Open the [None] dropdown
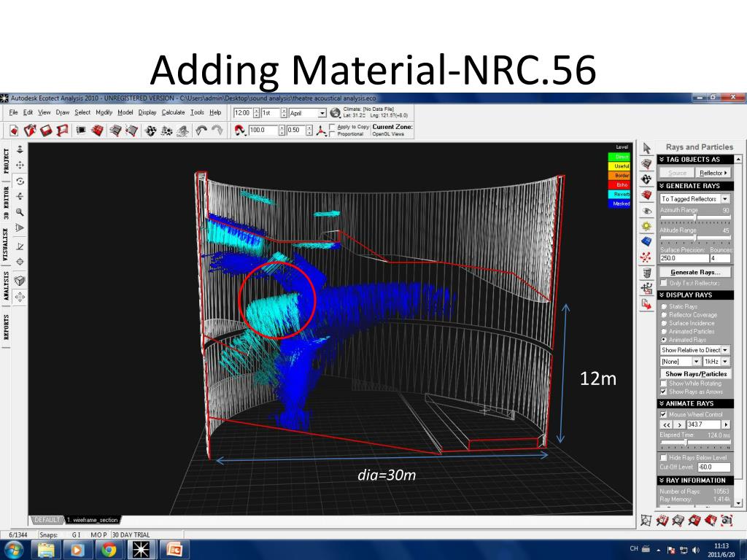 (681, 362)
